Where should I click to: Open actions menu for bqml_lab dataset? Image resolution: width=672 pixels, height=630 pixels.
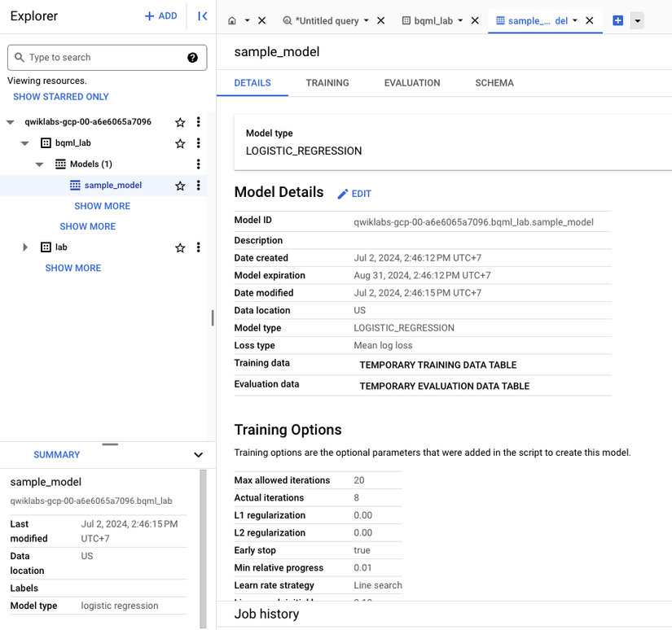point(198,143)
